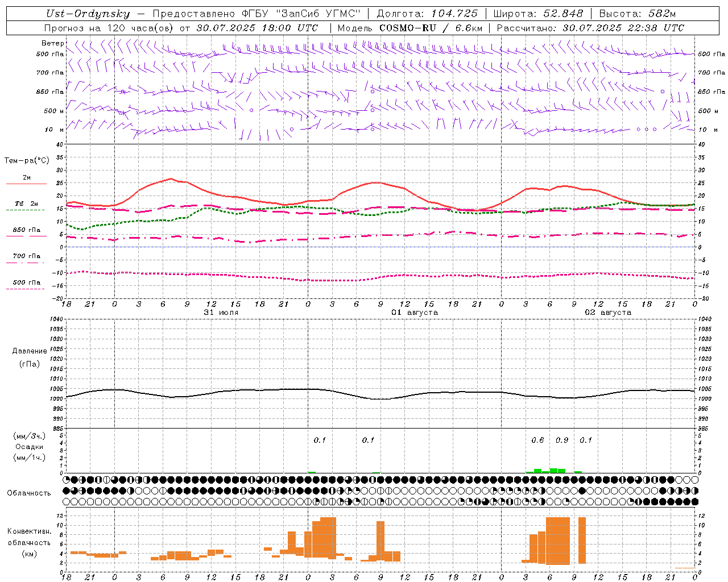Viewport: 728px width, 582px height.
Task: Click the Ветер panel label
Action: (x=53, y=43)
